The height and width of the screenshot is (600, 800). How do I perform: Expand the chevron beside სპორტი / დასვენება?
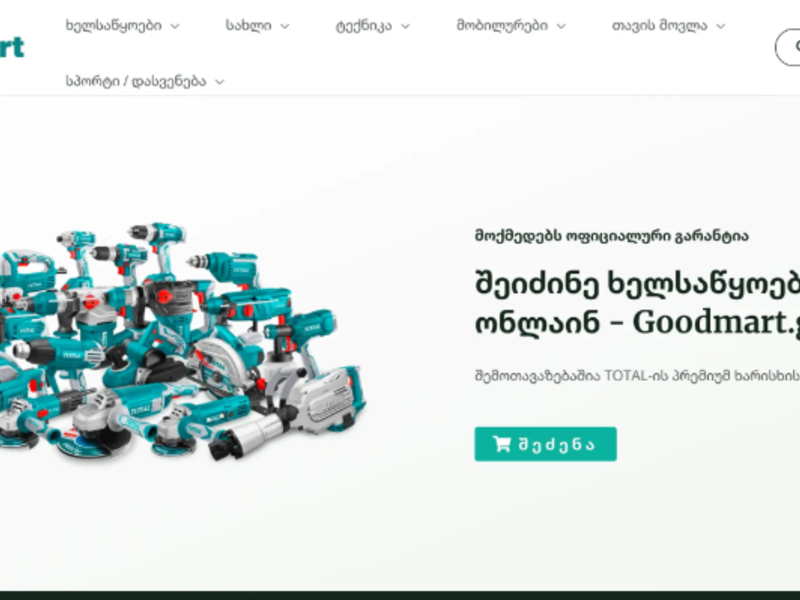pos(219,82)
